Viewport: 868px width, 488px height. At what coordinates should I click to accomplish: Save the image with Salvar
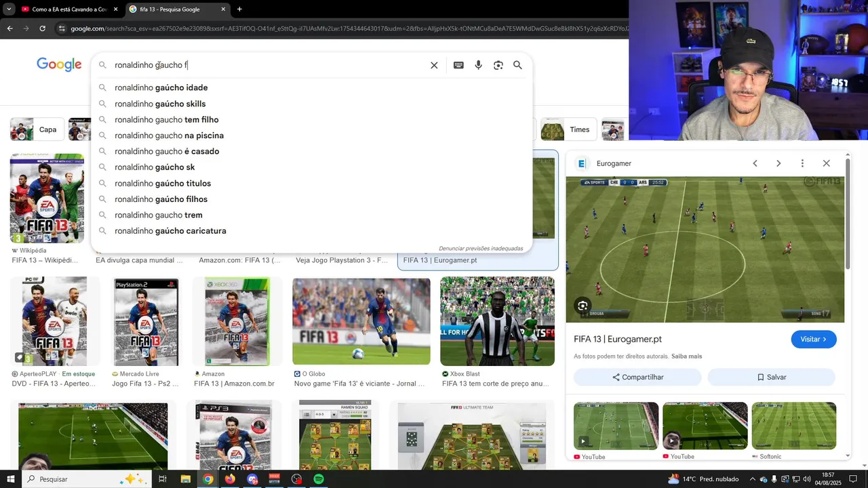[x=771, y=377]
